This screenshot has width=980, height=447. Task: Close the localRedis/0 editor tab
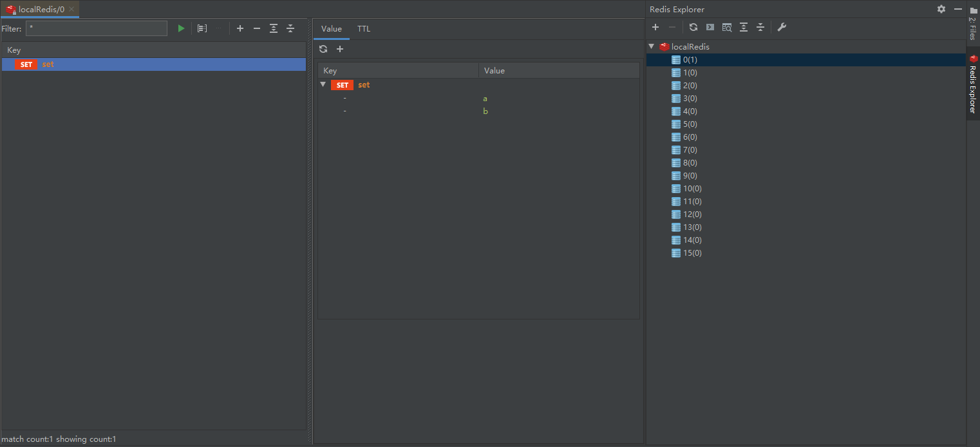(x=71, y=9)
